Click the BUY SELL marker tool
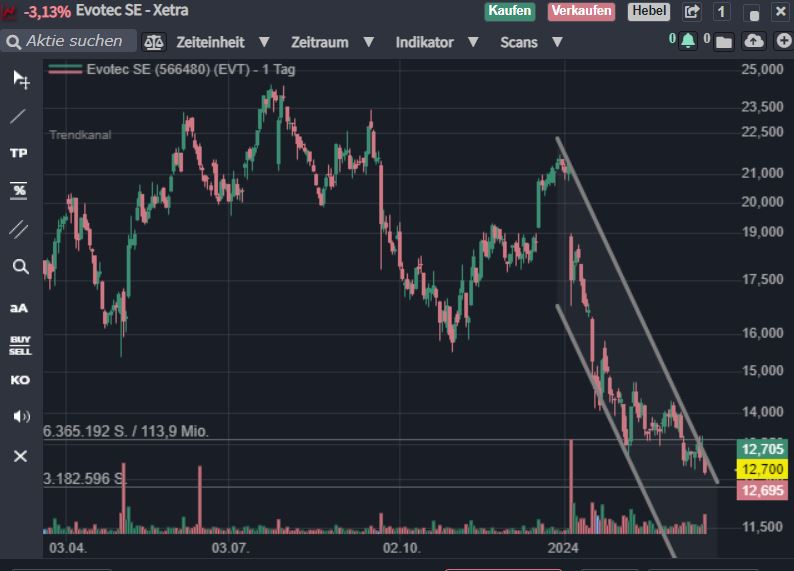This screenshot has width=794, height=571. click(x=20, y=345)
